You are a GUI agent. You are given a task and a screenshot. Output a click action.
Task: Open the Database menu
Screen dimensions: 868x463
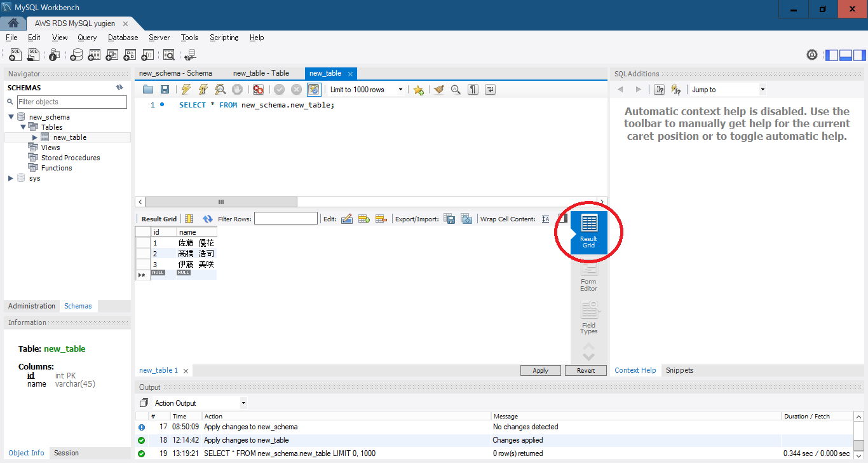(x=123, y=38)
